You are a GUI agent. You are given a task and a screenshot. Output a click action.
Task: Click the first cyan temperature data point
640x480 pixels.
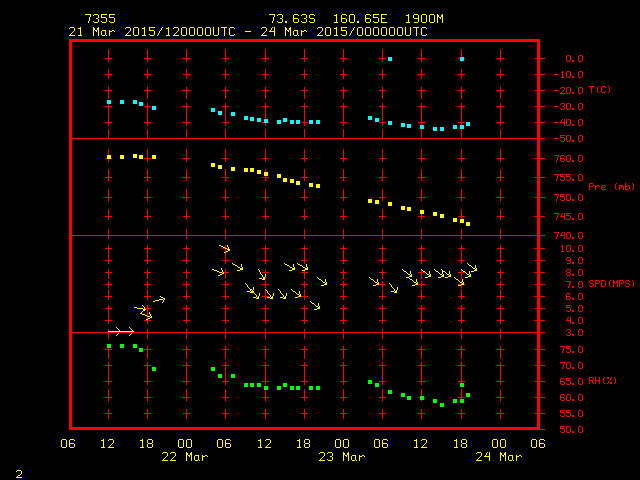coord(109,102)
